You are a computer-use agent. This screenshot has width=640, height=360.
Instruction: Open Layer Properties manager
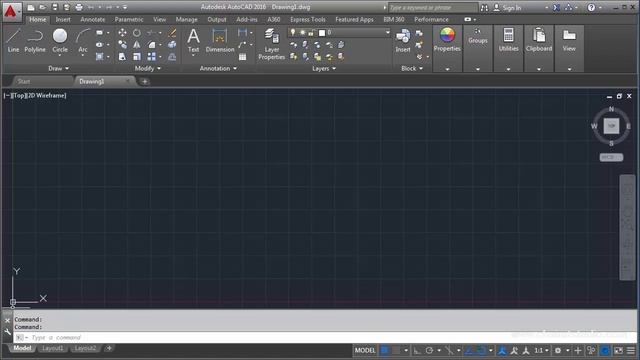pyautogui.click(x=271, y=44)
